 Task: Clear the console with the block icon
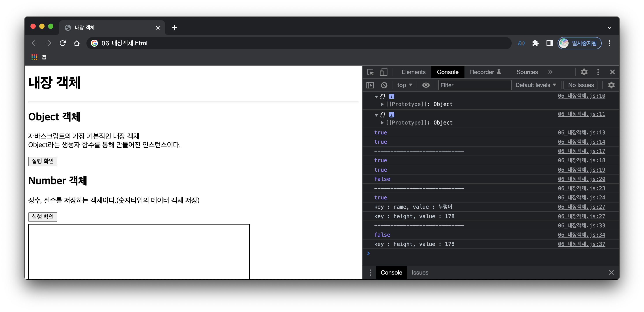(x=384, y=85)
